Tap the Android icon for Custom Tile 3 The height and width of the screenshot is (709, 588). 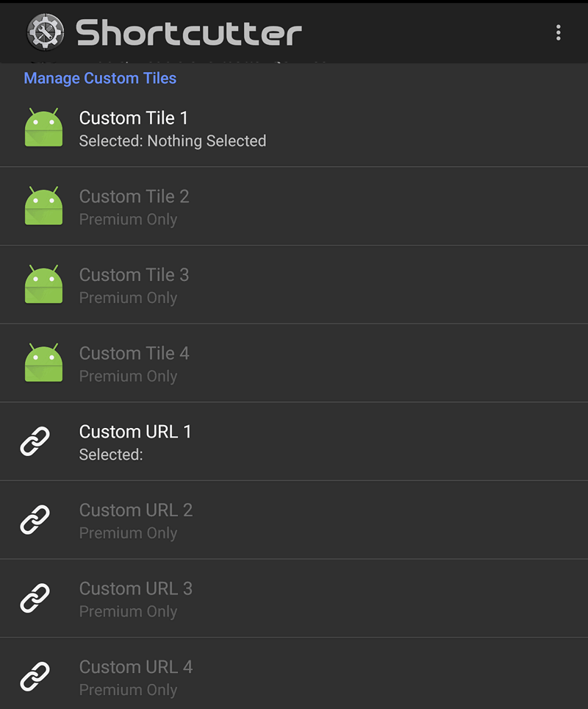(43, 284)
